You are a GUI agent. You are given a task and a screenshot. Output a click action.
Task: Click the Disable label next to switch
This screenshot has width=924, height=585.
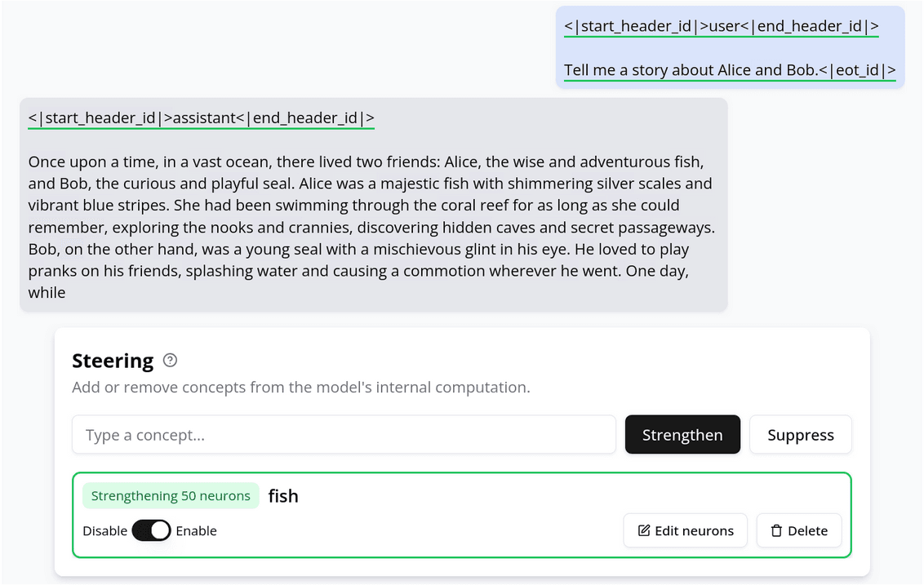point(105,531)
